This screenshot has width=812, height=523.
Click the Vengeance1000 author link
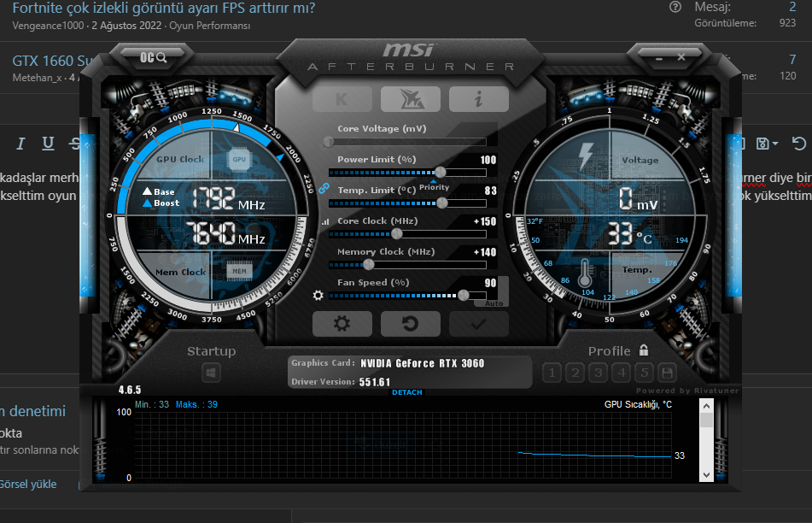(48, 26)
